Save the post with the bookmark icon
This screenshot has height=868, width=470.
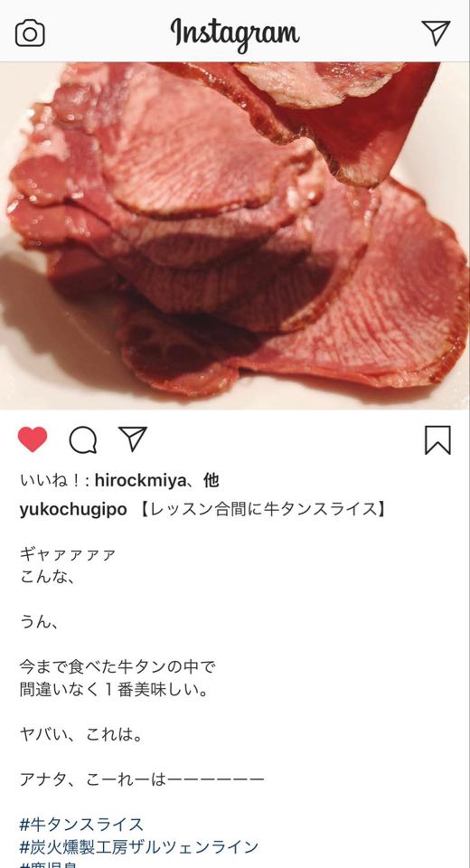click(x=437, y=440)
